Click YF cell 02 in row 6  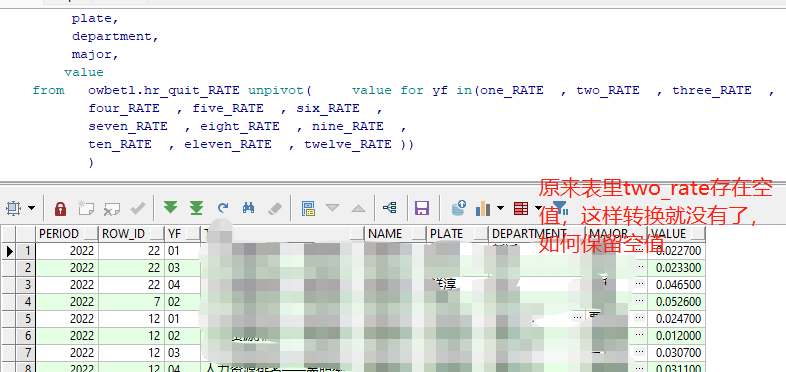(x=182, y=335)
